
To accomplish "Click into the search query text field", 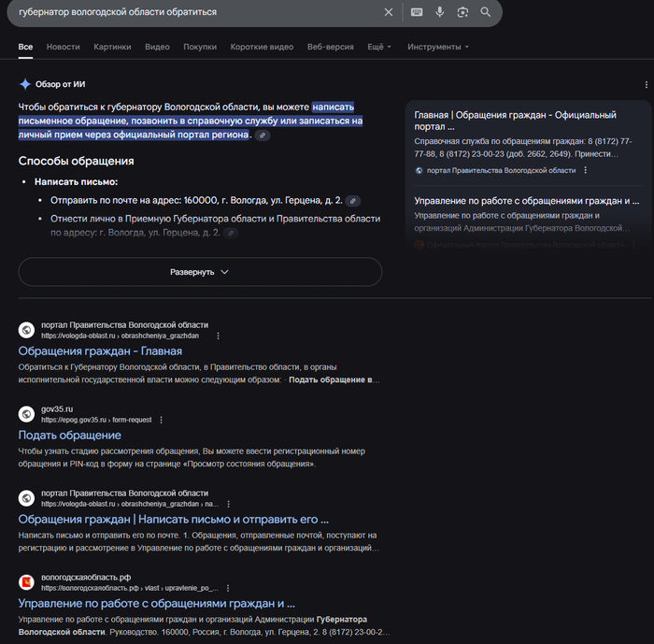I will pos(187,12).
